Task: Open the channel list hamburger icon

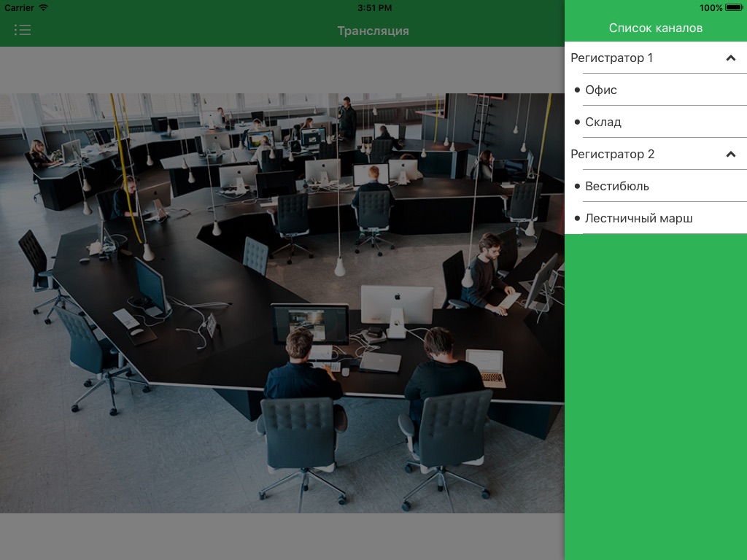Action: pyautogui.click(x=23, y=30)
